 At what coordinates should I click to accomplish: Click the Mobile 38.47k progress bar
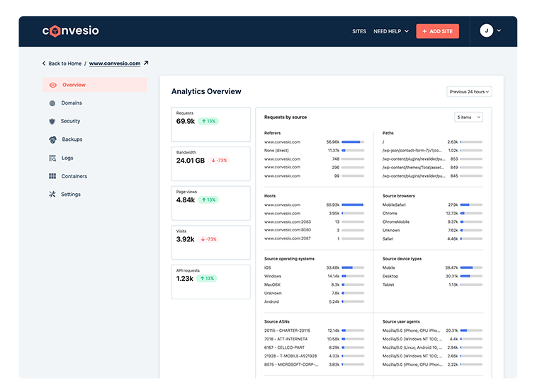(x=471, y=268)
